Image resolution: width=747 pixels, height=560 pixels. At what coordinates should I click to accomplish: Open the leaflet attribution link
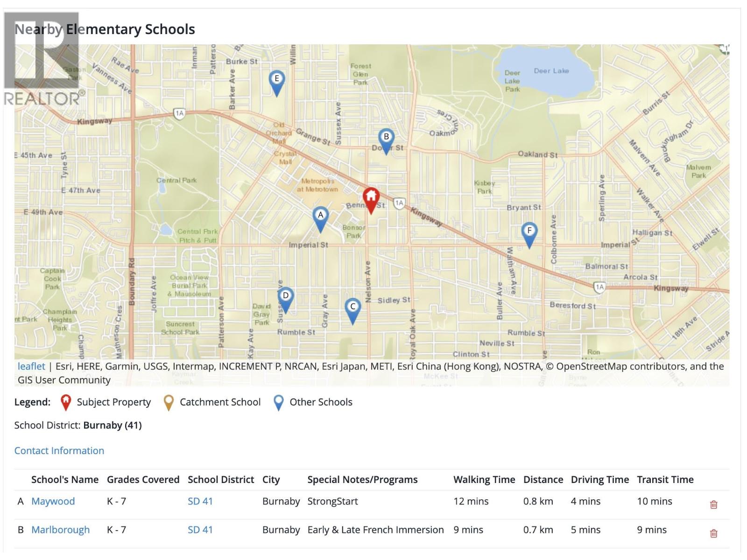[31, 366]
